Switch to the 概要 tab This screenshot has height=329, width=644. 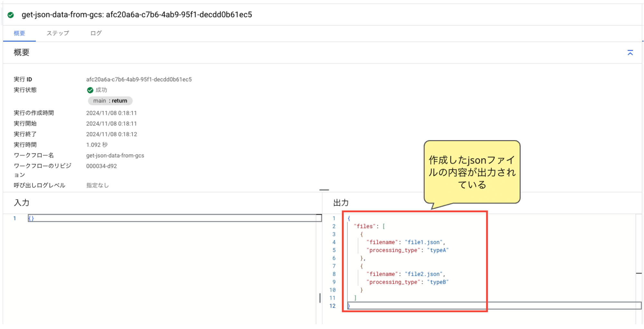click(19, 33)
